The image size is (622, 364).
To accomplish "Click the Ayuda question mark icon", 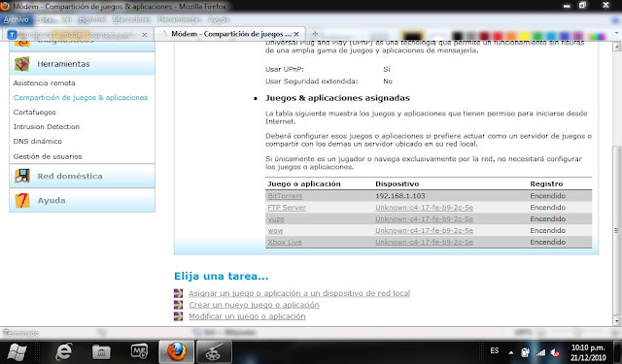I will point(22,200).
